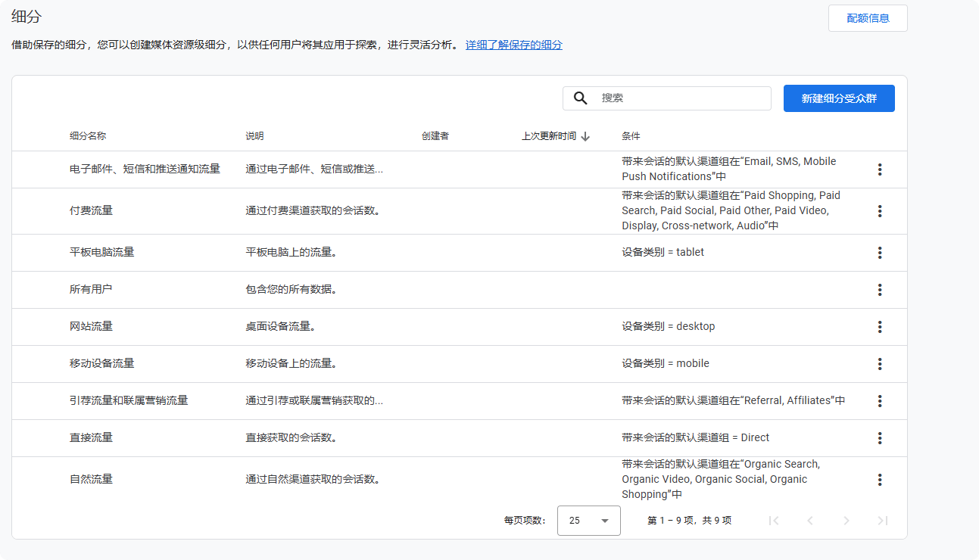Open three-dot menu for 电子邮件、短信和推送通知流量

pyautogui.click(x=879, y=170)
